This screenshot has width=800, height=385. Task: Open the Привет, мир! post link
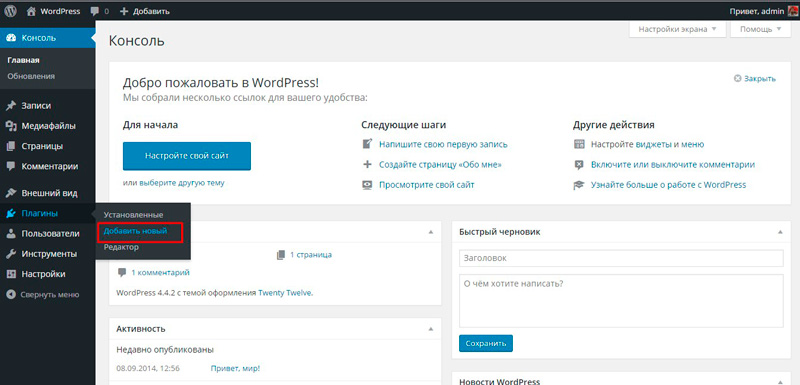click(235, 368)
